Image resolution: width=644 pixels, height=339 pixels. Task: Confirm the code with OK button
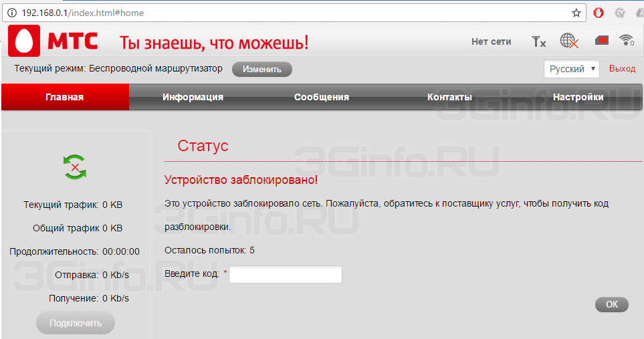611,304
